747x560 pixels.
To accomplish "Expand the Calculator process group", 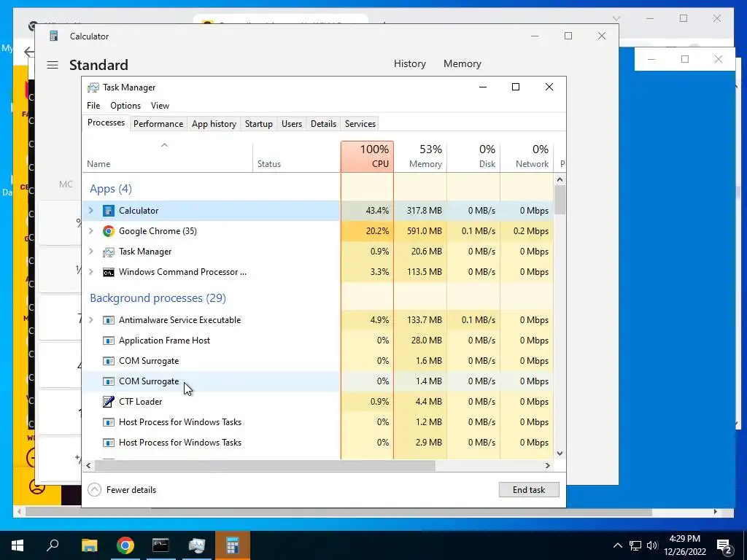I will (x=91, y=211).
